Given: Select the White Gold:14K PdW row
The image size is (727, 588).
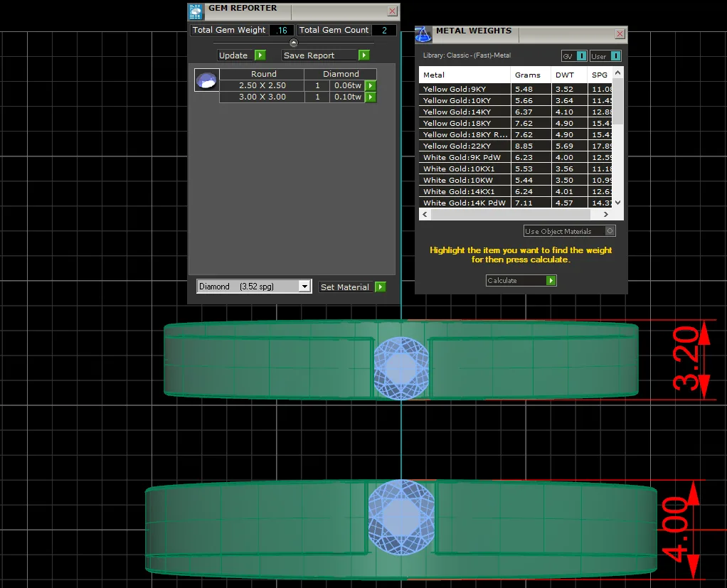Looking at the screenshot, I should 516,203.
